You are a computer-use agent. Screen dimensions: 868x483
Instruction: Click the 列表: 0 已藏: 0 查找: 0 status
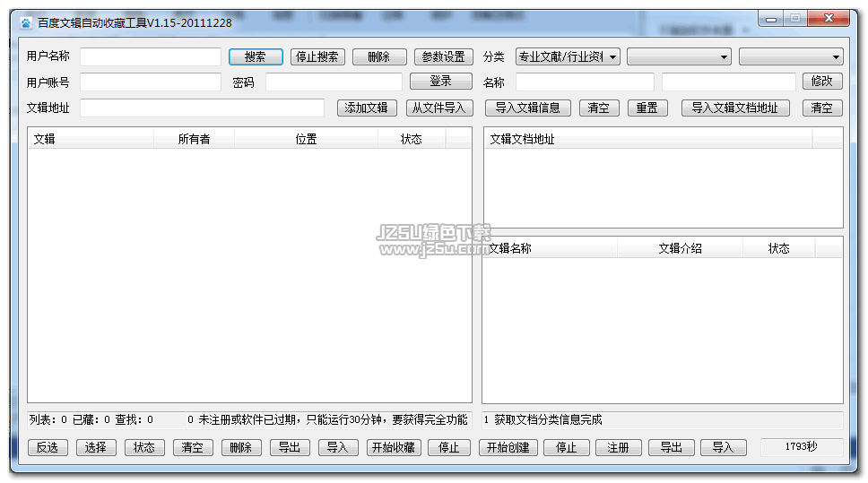click(x=91, y=420)
